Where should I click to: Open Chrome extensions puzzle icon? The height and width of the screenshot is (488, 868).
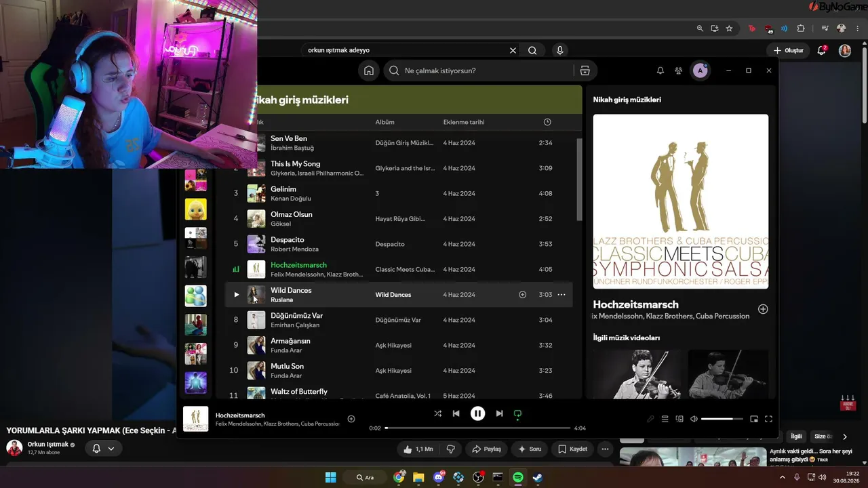pyautogui.click(x=801, y=28)
